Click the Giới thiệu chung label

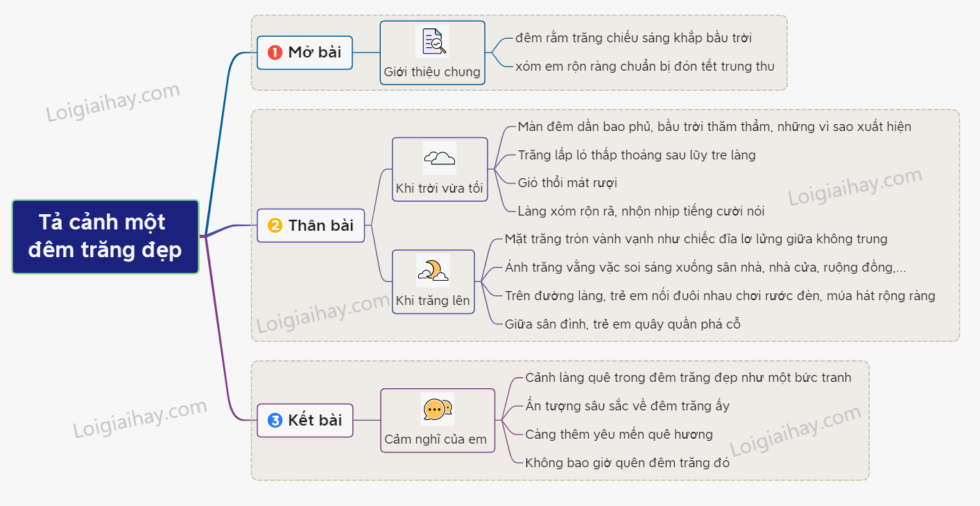(432, 72)
